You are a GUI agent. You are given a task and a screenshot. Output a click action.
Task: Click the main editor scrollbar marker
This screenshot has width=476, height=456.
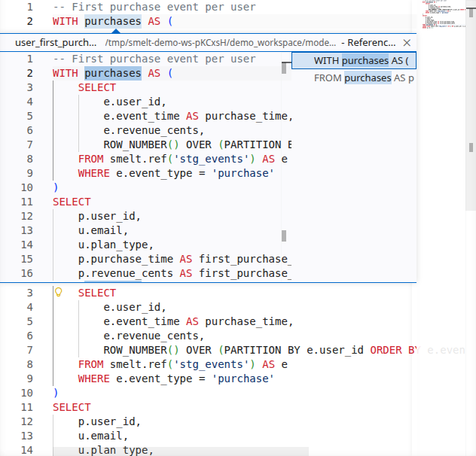[x=471, y=149]
